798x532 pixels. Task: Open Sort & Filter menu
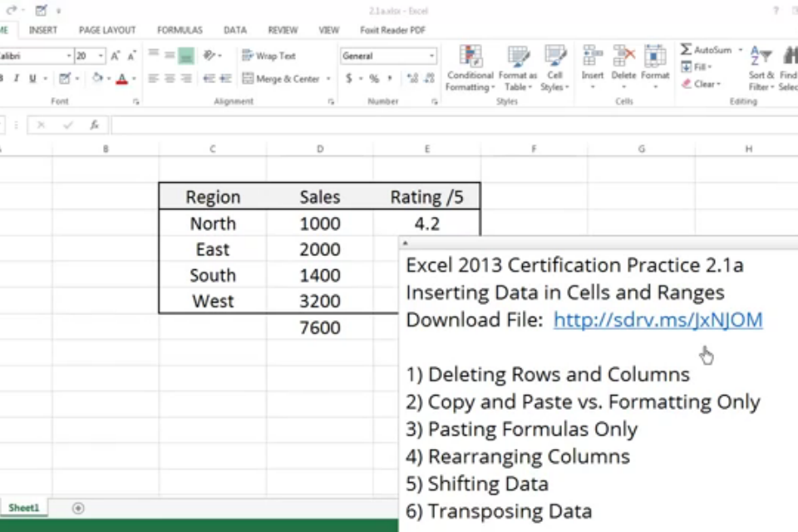click(761, 68)
